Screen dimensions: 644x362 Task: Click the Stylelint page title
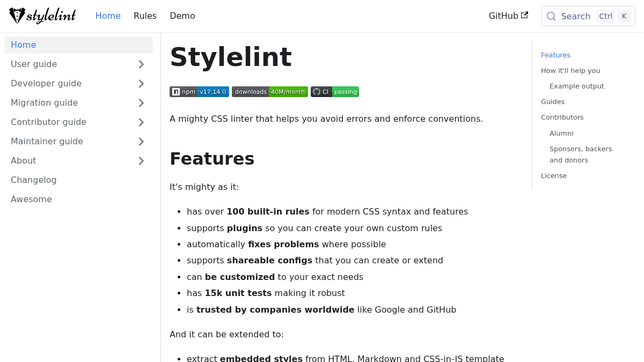tap(231, 57)
